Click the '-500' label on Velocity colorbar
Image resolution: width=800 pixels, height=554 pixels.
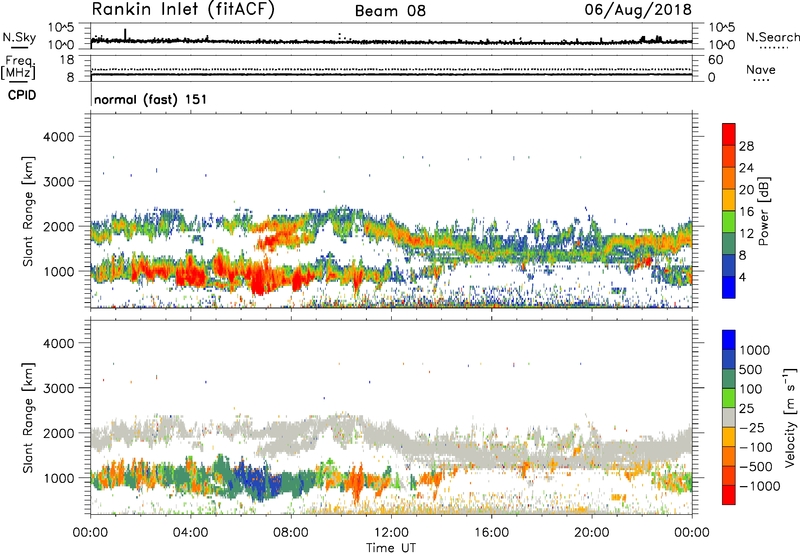(756, 467)
